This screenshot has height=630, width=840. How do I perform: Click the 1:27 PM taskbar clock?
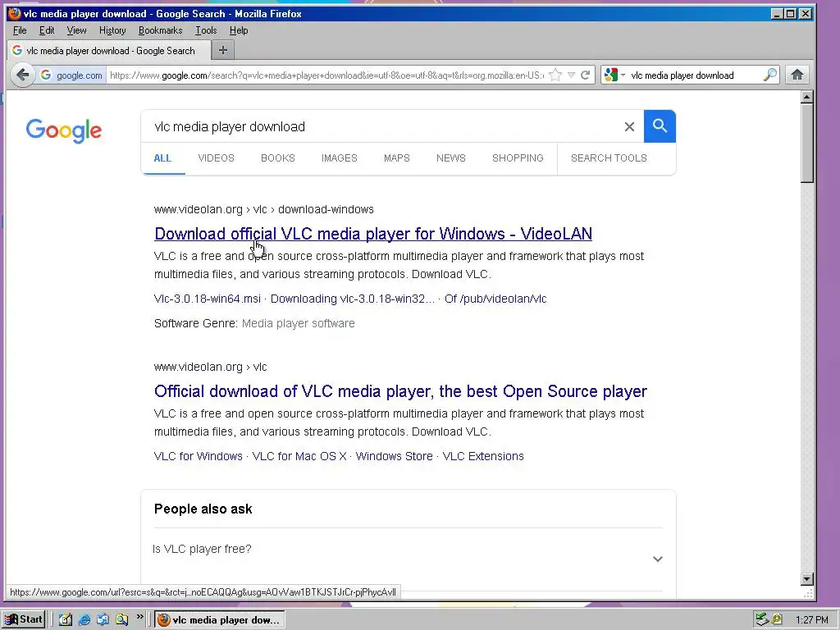pos(811,620)
